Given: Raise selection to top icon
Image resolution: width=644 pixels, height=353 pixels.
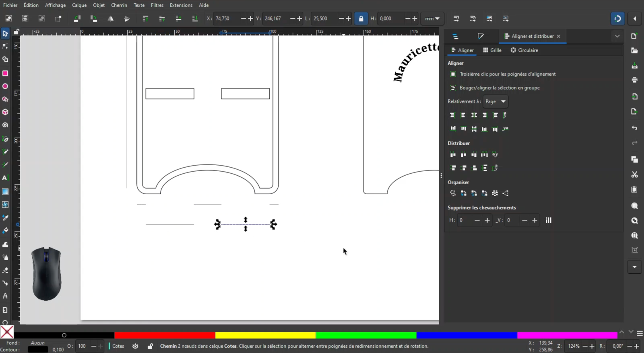Looking at the screenshot, I should (145, 18).
